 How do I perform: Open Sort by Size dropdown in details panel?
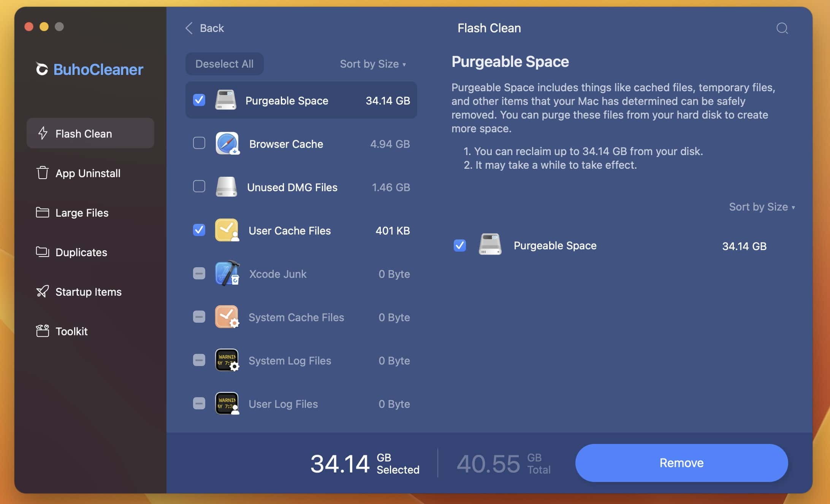click(x=762, y=207)
